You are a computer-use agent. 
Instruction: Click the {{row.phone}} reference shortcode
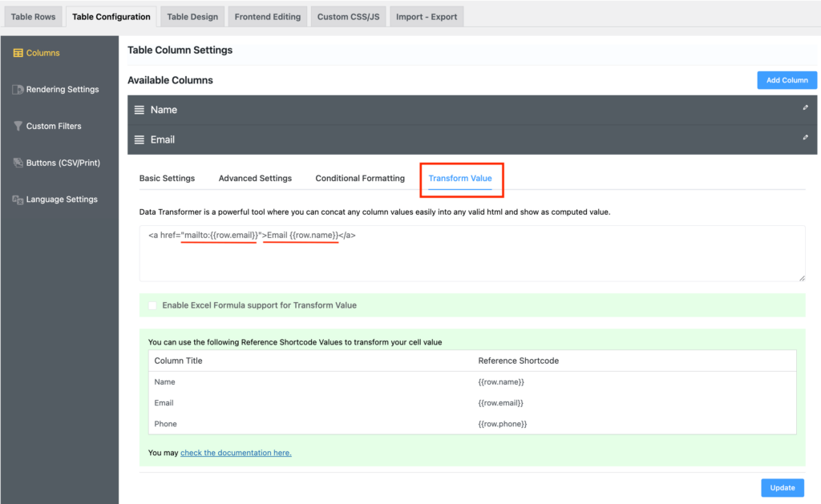point(503,424)
